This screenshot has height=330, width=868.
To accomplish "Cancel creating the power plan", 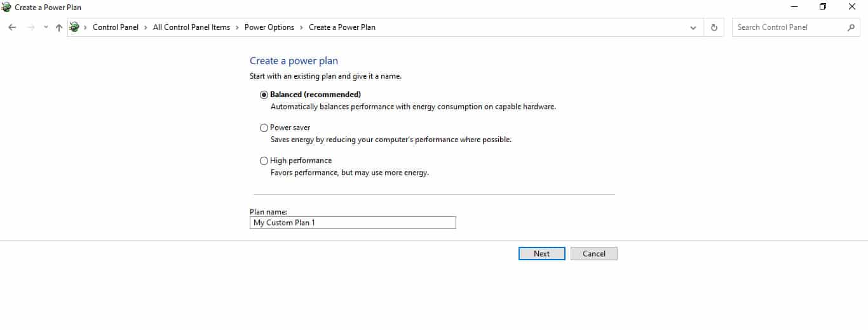I will [x=594, y=253].
